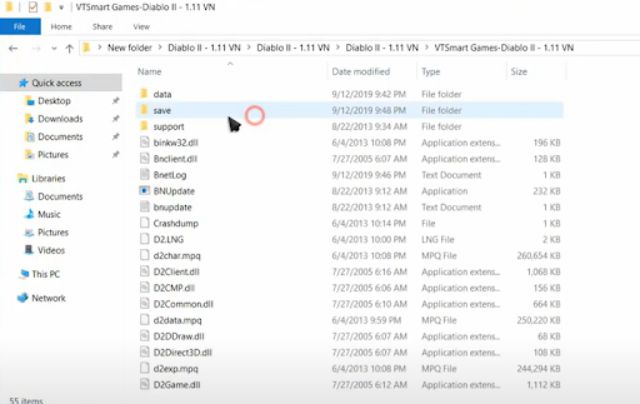Open the Quick Access Toolbar customize dropdown
Screen dimensions: 640x404
click(61, 7)
